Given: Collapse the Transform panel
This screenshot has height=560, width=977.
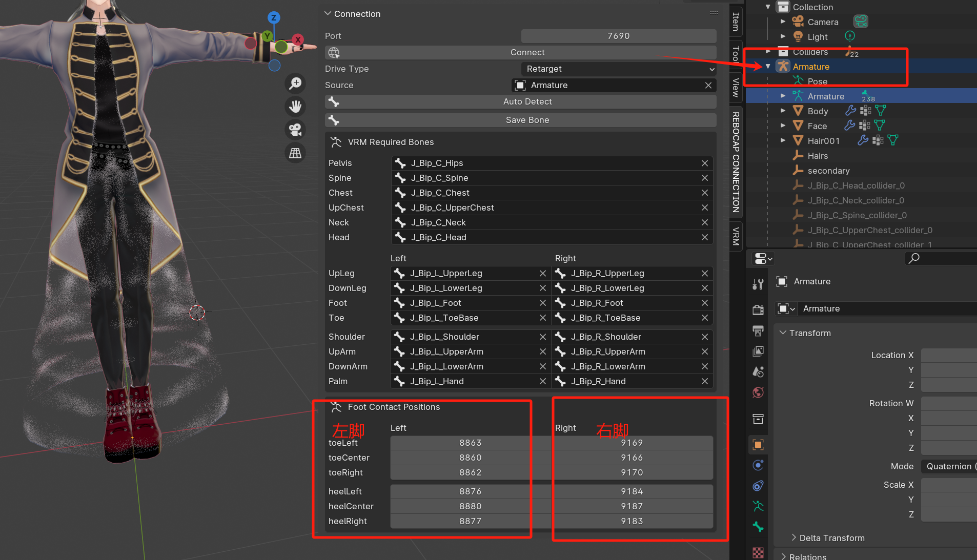Looking at the screenshot, I should 783,333.
